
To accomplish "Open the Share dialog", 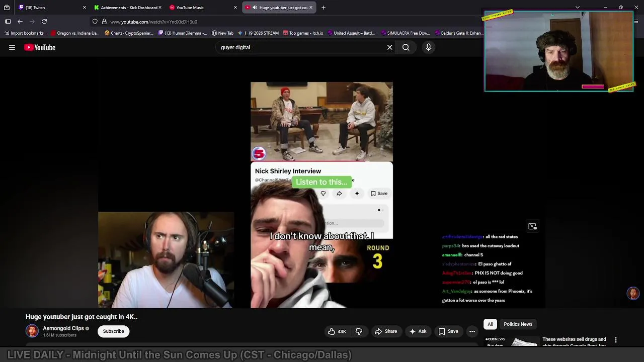I will [386, 331].
